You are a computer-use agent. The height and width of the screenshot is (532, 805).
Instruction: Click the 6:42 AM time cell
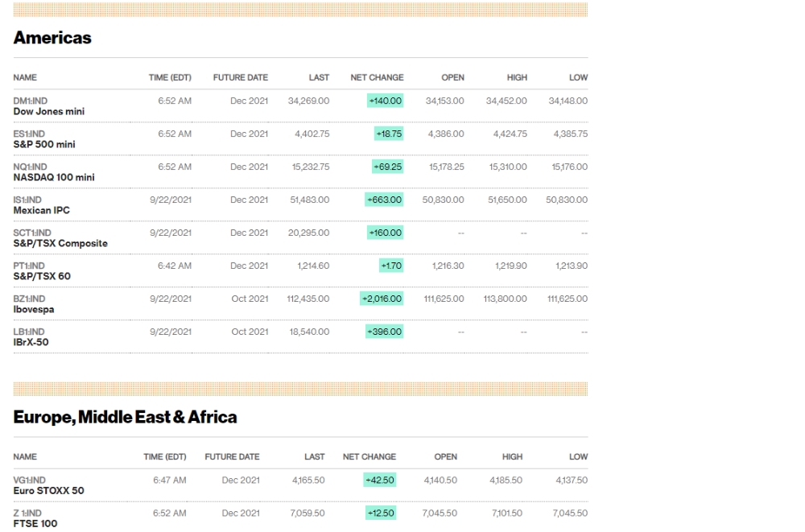point(175,266)
